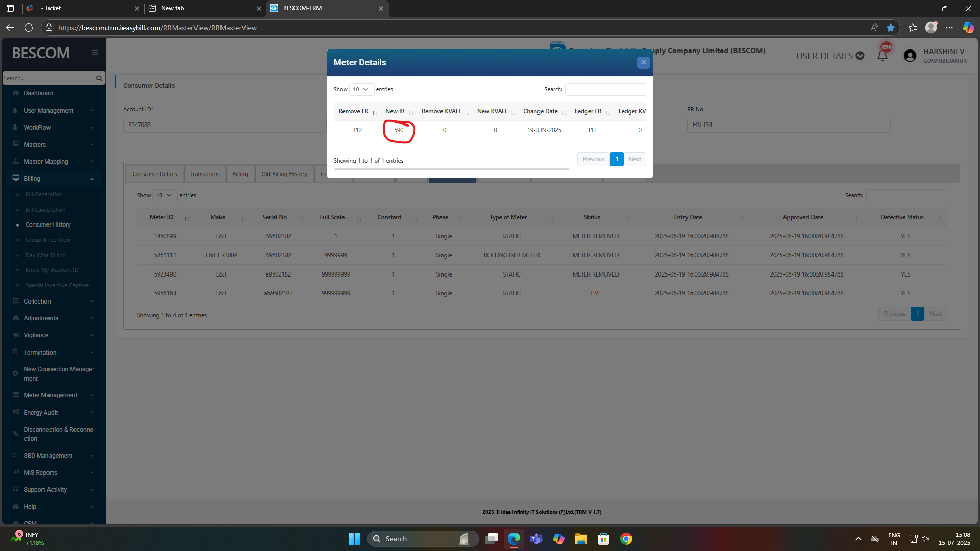Select meter ID 5956163 cell

pos(165,293)
